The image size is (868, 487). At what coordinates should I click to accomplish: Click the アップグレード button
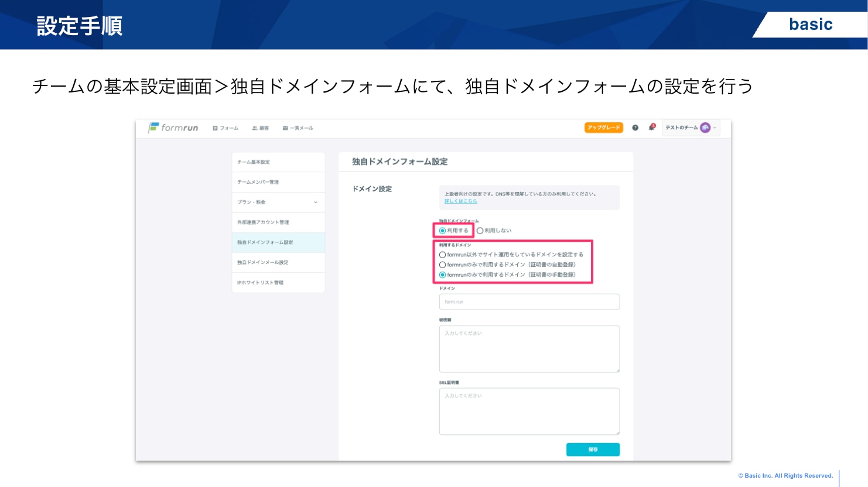point(603,128)
